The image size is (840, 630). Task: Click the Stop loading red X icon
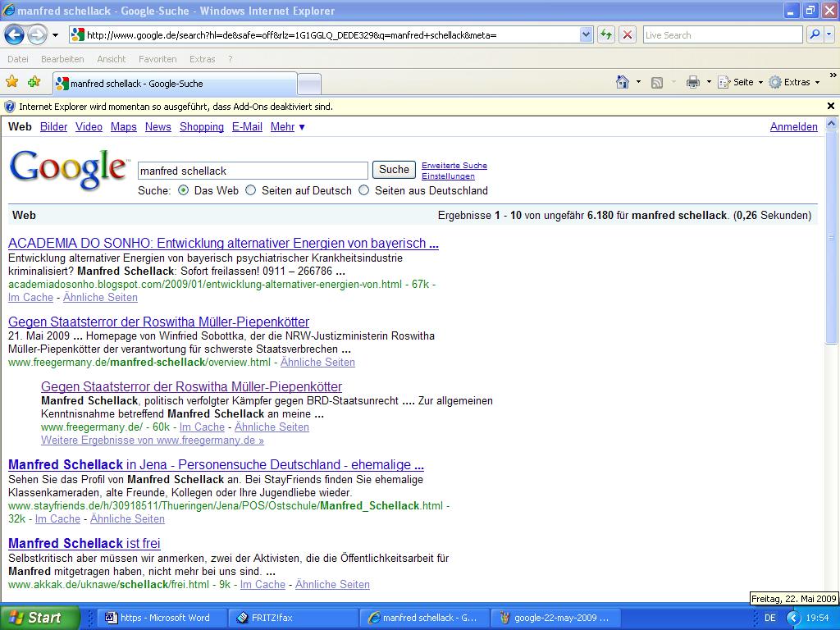(x=628, y=34)
